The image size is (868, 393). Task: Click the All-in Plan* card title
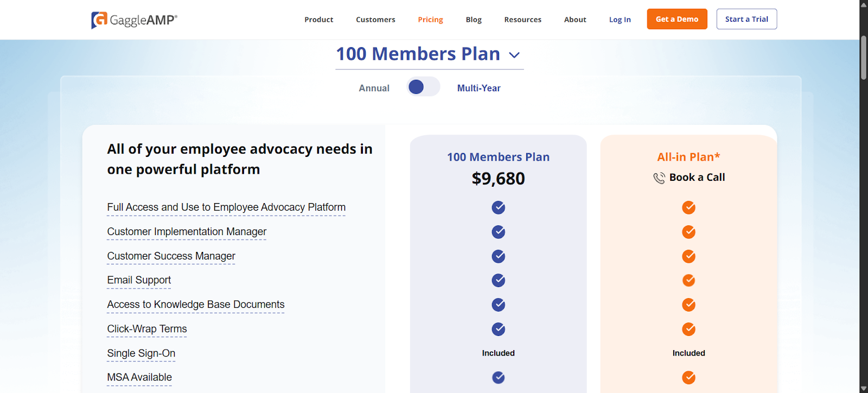[689, 157]
